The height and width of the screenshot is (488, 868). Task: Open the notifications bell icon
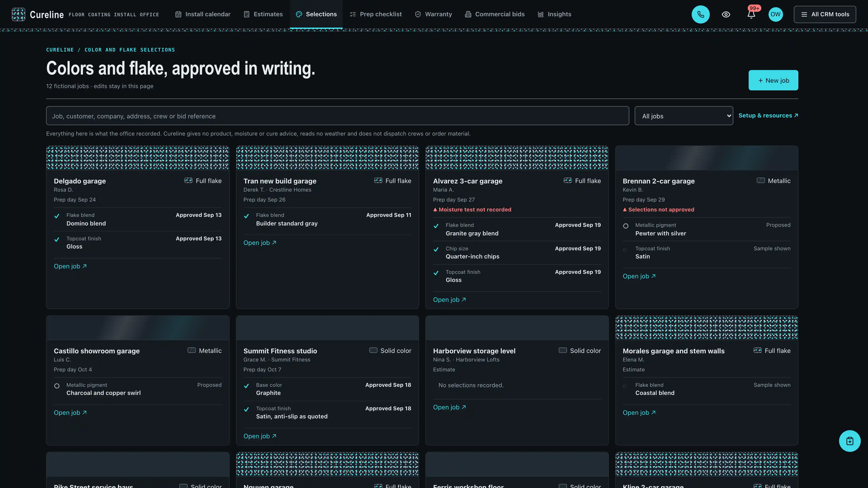tap(751, 14)
